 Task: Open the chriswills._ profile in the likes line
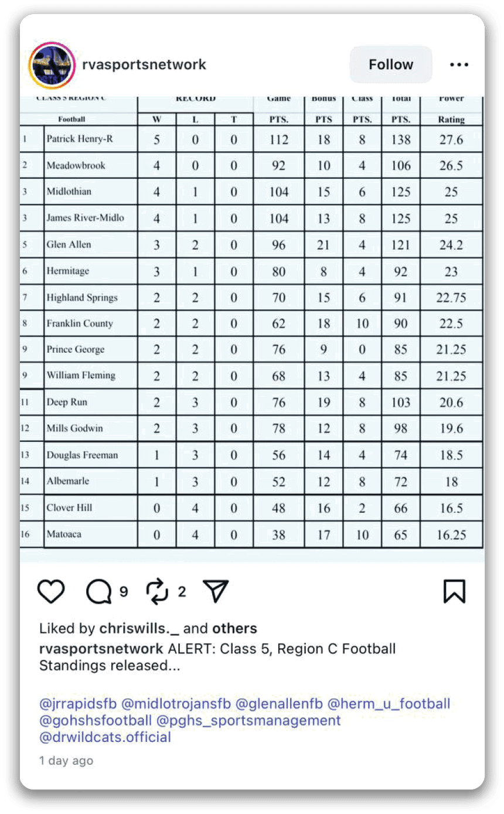point(139,629)
